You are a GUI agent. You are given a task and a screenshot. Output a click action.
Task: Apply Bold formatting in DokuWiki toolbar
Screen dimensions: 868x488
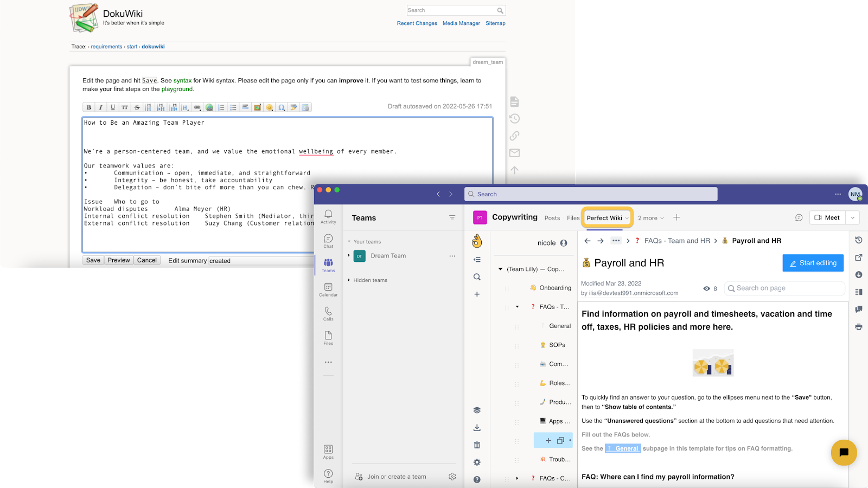[x=89, y=107]
